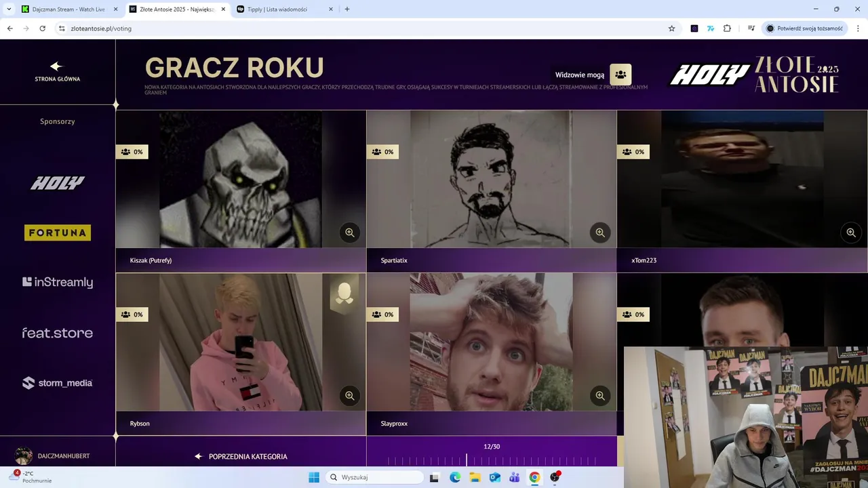Click the Chrome icon in taskbar
Screen dimensions: 868x488
[534, 477]
